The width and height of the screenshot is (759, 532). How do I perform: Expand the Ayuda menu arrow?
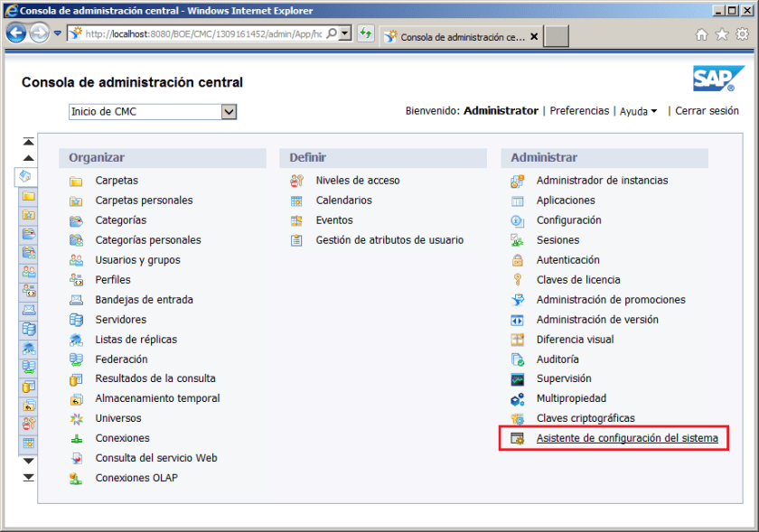(653, 111)
